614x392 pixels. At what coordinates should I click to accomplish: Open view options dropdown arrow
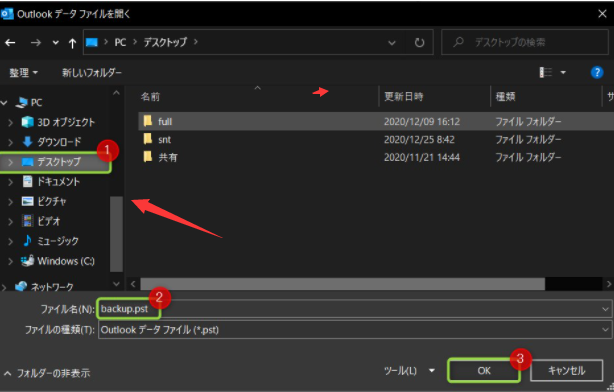pos(563,72)
